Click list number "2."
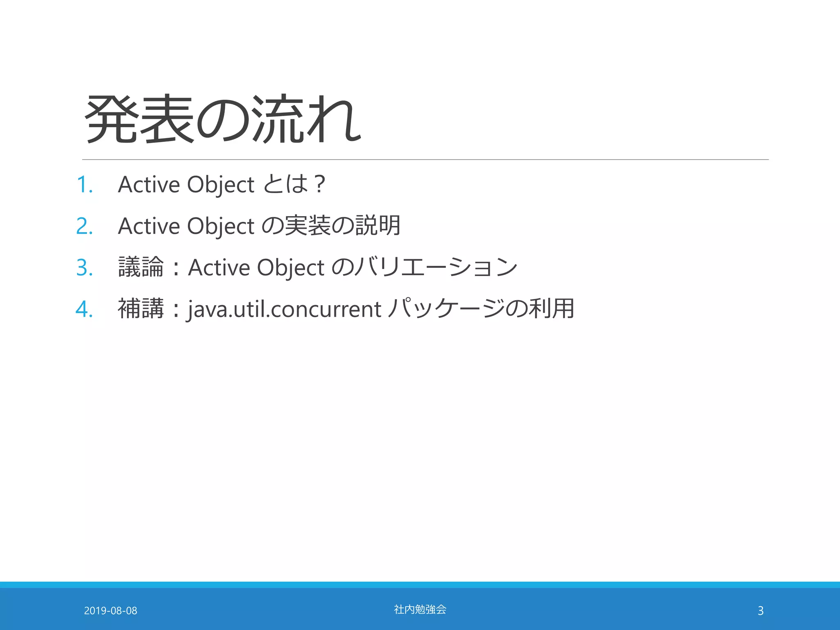 point(85,226)
